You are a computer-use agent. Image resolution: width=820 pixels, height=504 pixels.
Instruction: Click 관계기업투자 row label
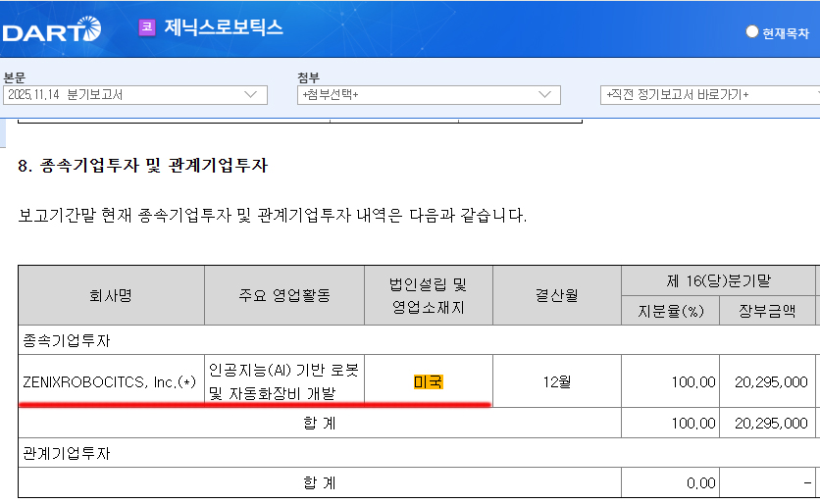(x=67, y=453)
